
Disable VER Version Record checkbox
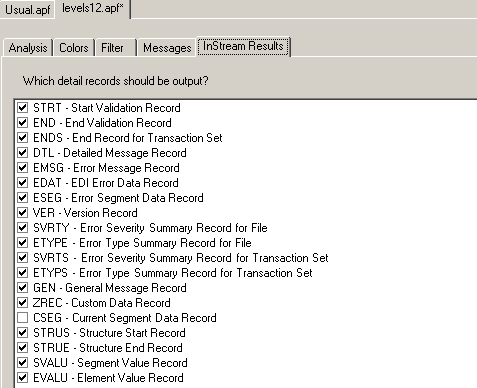(x=22, y=213)
